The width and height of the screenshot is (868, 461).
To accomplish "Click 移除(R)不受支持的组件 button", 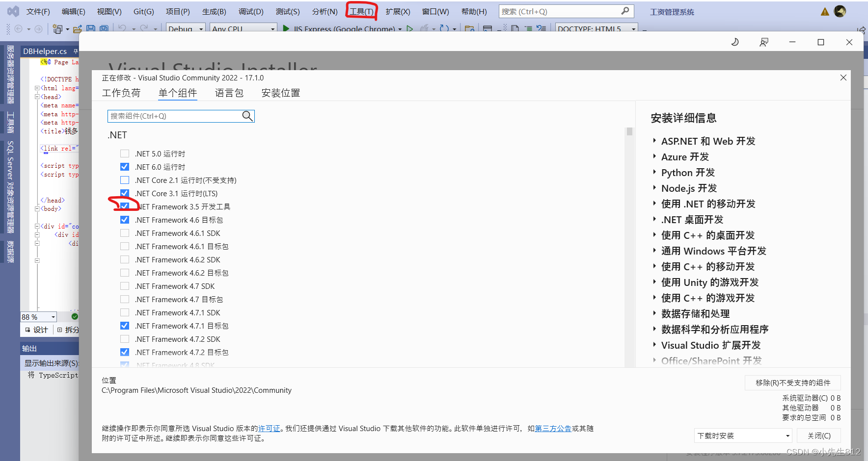I will coord(793,383).
